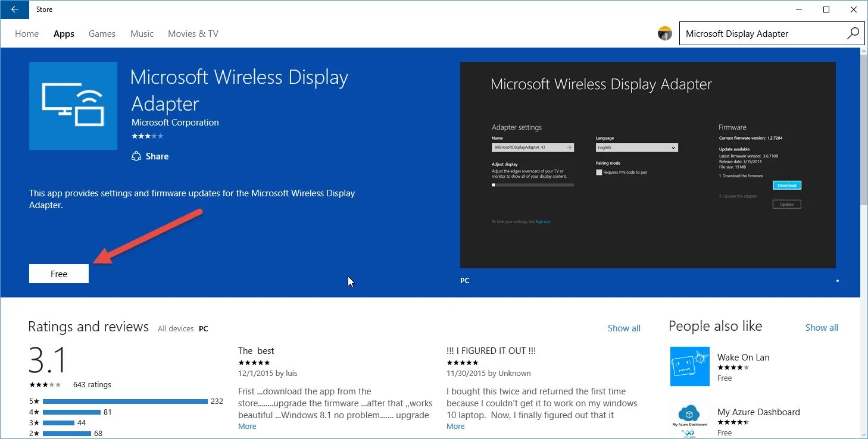The image size is (868, 439).
Task: Click the search magnifier icon
Action: (853, 33)
